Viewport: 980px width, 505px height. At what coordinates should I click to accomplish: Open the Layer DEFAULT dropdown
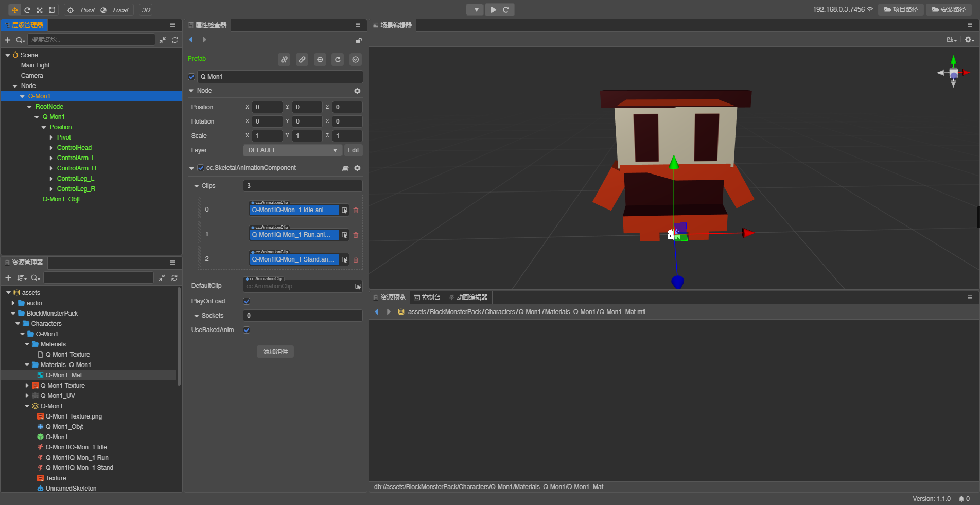point(292,150)
